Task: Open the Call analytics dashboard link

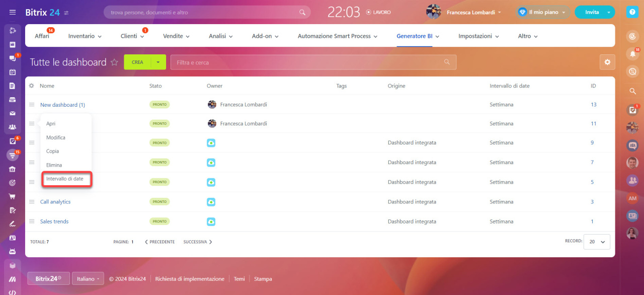Action: 55,201
